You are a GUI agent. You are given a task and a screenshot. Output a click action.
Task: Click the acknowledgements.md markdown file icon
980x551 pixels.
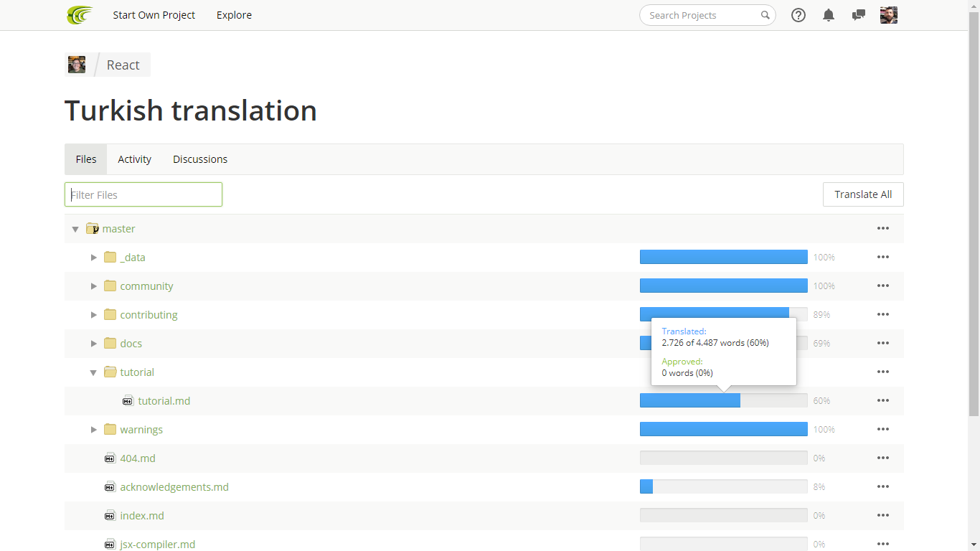[x=110, y=486]
